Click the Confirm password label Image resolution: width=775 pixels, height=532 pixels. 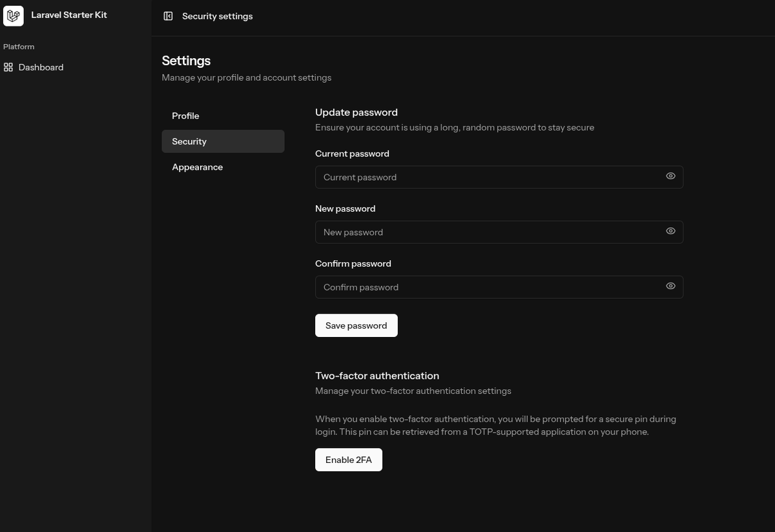tap(353, 263)
